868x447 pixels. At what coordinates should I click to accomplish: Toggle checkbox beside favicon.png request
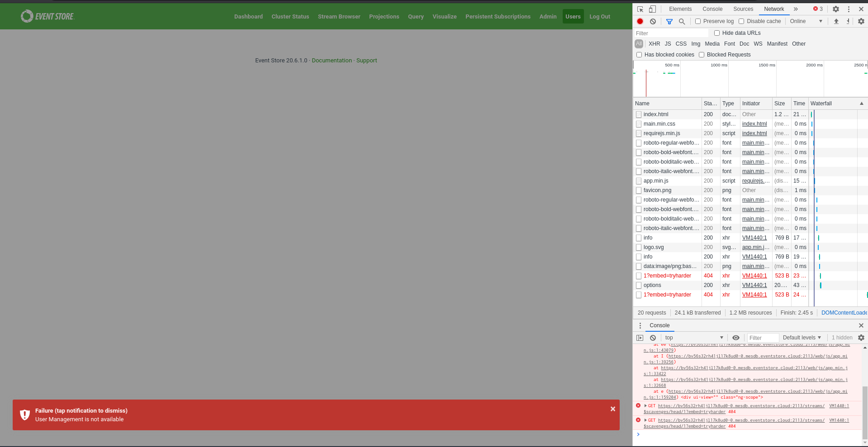click(x=639, y=190)
